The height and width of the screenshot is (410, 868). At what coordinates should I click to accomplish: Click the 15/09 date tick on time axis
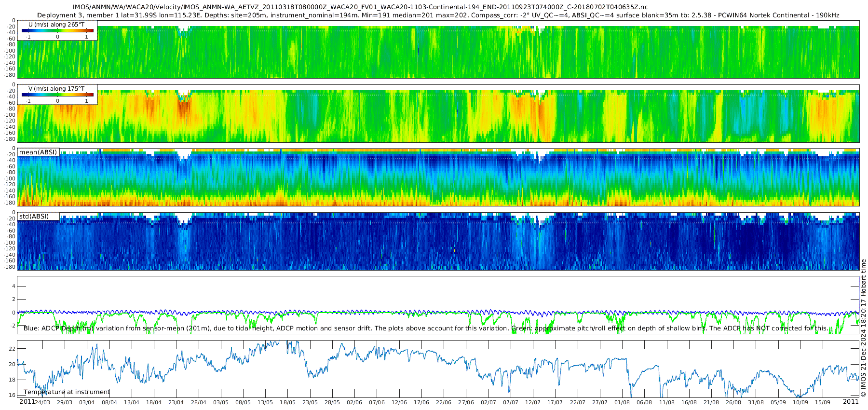click(x=823, y=402)
